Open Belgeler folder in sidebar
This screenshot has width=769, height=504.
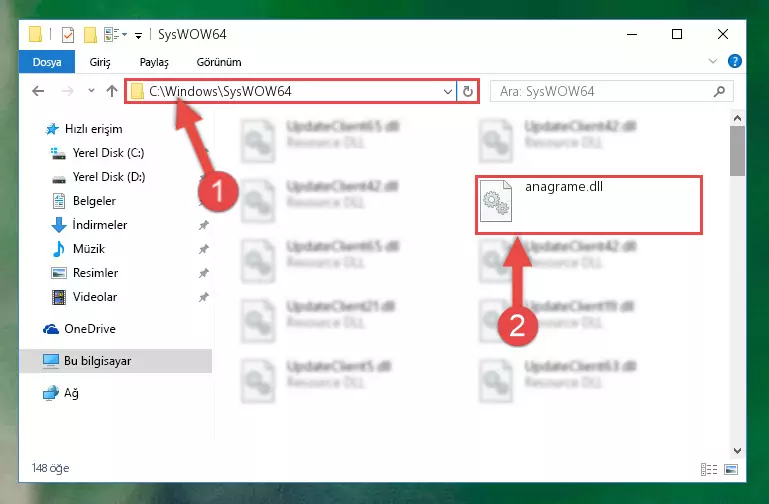pos(94,201)
